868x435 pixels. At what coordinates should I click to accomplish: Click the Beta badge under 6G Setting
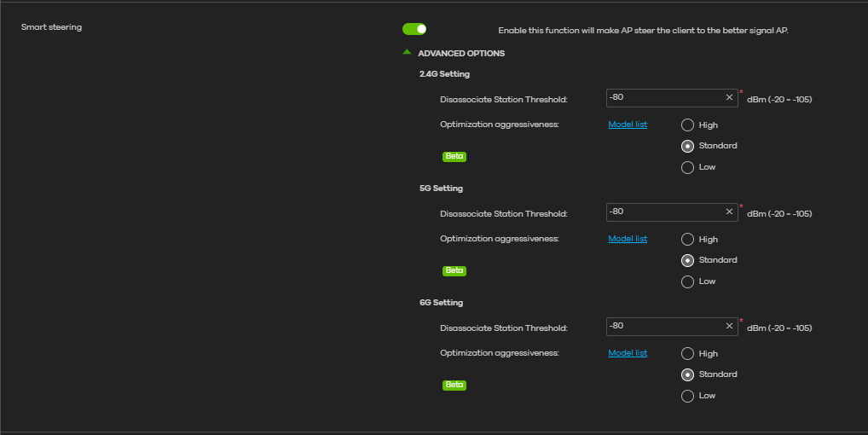tap(454, 385)
